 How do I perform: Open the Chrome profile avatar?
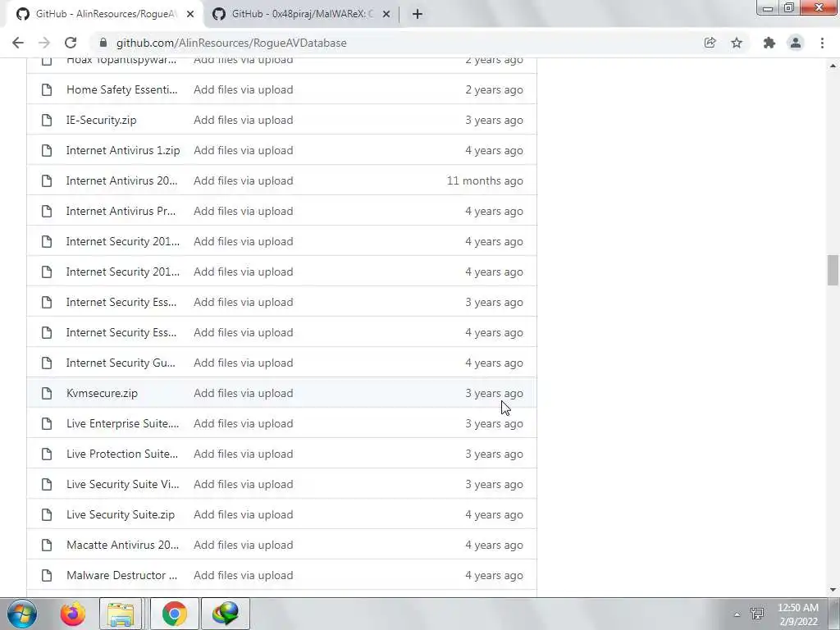[796, 43]
